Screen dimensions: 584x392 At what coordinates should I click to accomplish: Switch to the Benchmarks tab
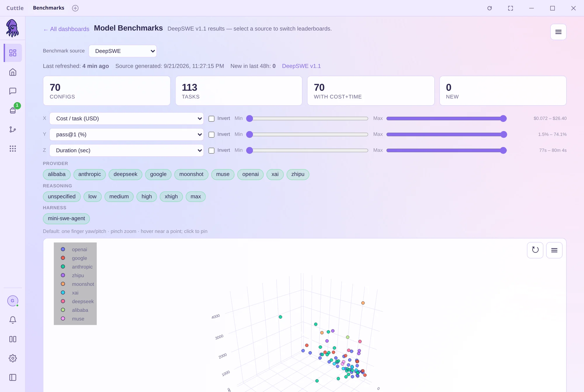[x=48, y=8]
